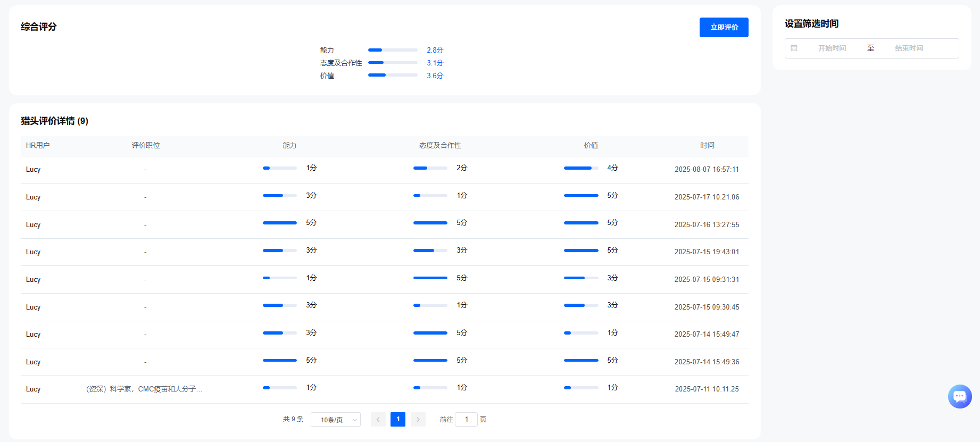980x442 pixels.
Task: Click the 立即评价 button
Action: click(x=724, y=27)
